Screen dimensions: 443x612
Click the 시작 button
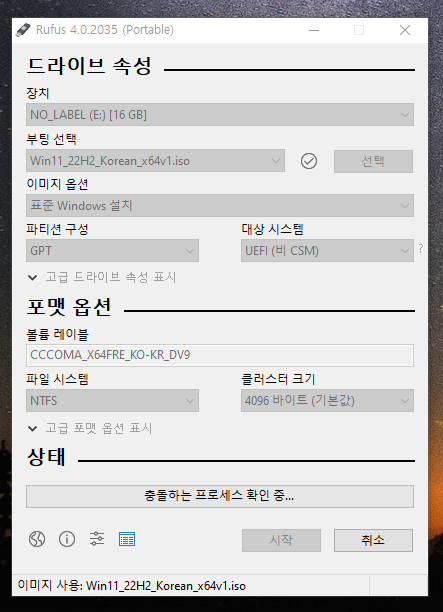[281, 540]
